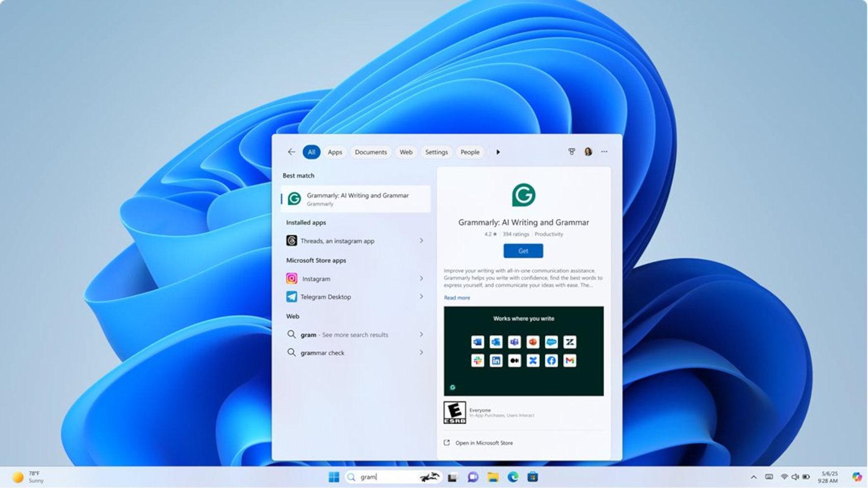Click the Read more link
Image resolution: width=868 pixels, height=488 pixels.
click(456, 297)
